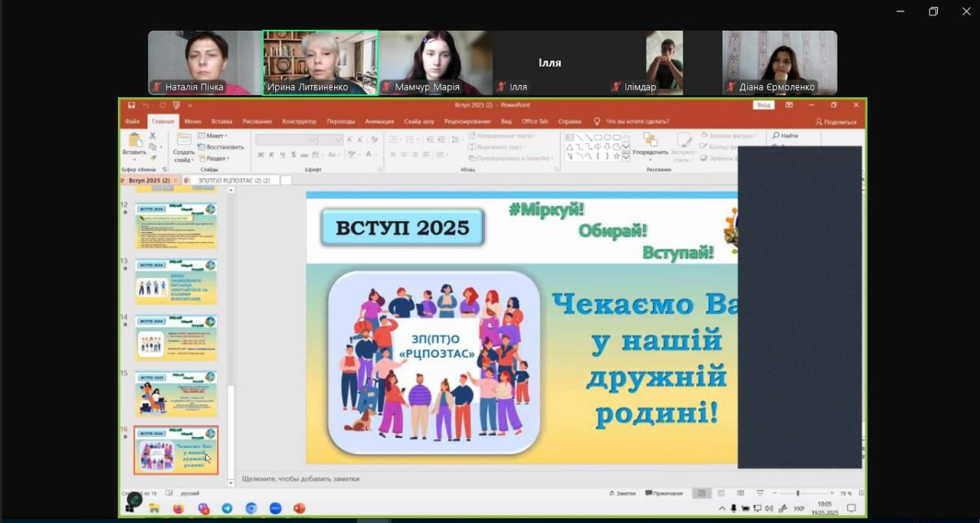The height and width of the screenshot is (523, 980).
Task: Click the Найти search button in ribbon
Action: coord(785,136)
